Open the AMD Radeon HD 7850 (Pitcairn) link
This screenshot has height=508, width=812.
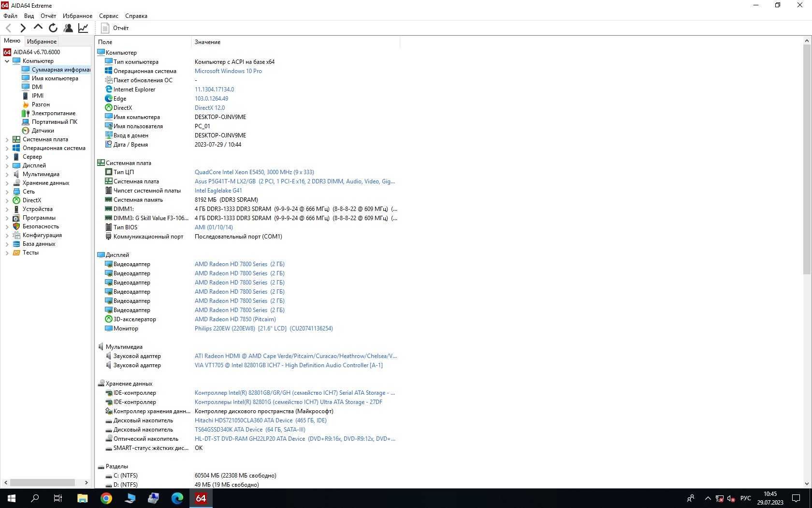tap(235, 319)
